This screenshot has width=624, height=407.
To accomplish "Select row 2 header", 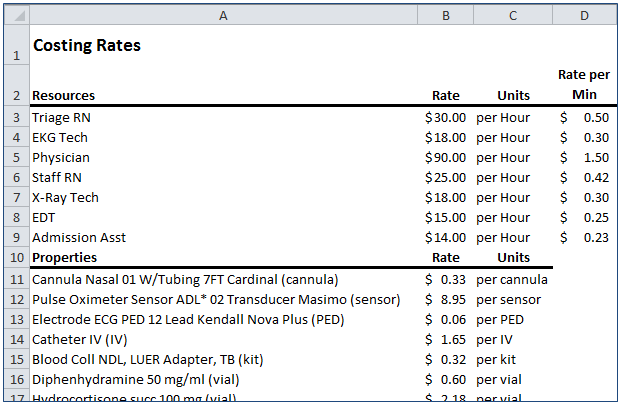I will click(x=16, y=85).
